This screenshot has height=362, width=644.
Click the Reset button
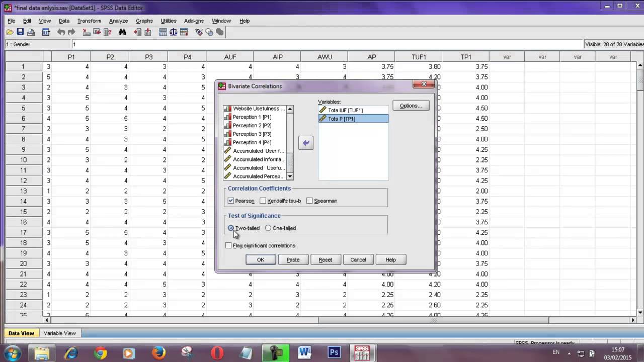pyautogui.click(x=325, y=259)
